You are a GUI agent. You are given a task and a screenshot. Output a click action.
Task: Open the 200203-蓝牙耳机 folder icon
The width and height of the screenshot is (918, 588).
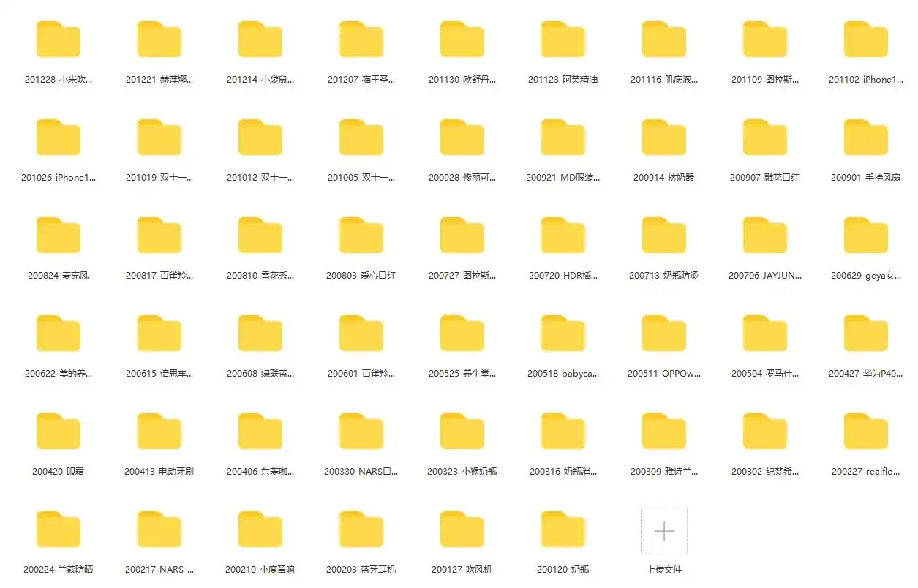click(x=361, y=529)
